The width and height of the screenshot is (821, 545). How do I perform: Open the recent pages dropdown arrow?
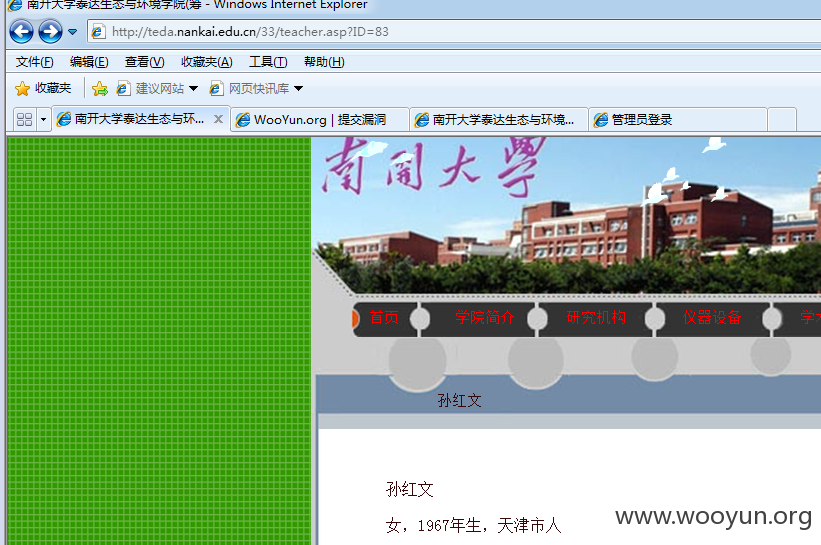coord(73,32)
